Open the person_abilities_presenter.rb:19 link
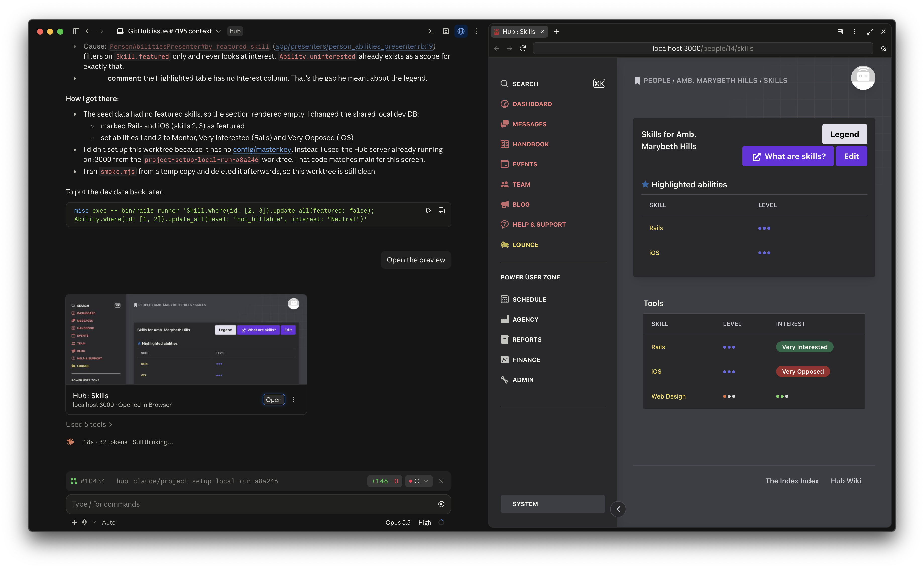The image size is (924, 569). pyautogui.click(x=354, y=46)
